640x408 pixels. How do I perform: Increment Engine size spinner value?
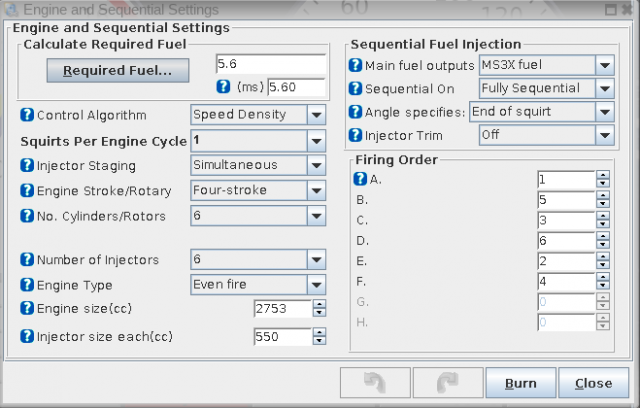[319, 305]
